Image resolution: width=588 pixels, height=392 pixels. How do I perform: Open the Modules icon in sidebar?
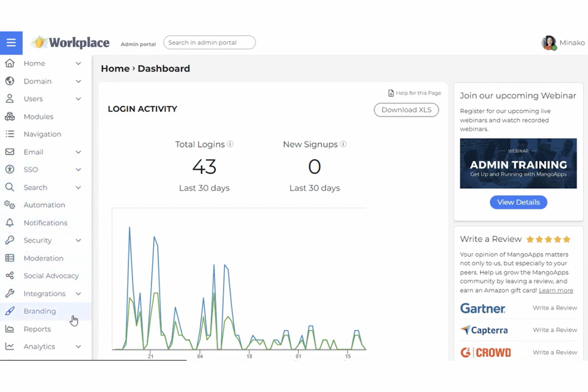(10, 116)
